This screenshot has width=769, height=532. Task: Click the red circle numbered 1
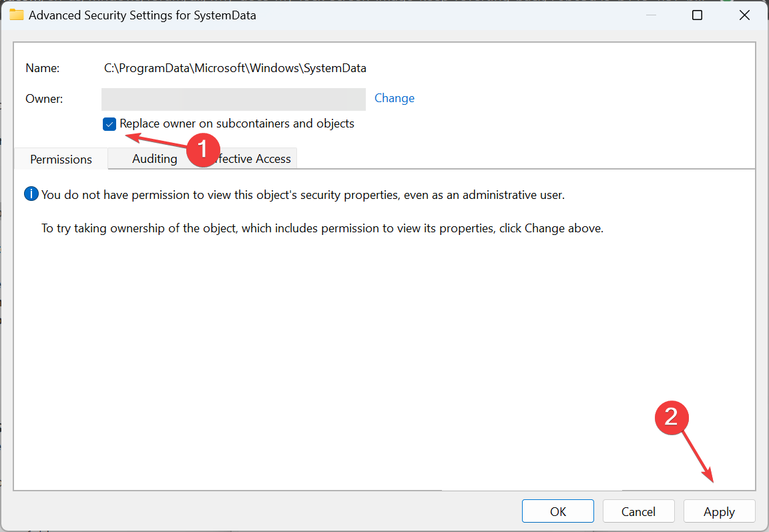click(203, 150)
